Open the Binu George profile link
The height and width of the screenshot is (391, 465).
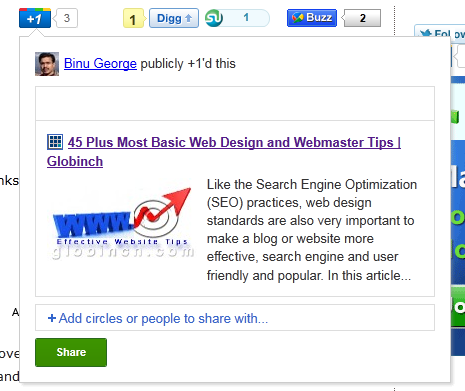click(x=100, y=63)
